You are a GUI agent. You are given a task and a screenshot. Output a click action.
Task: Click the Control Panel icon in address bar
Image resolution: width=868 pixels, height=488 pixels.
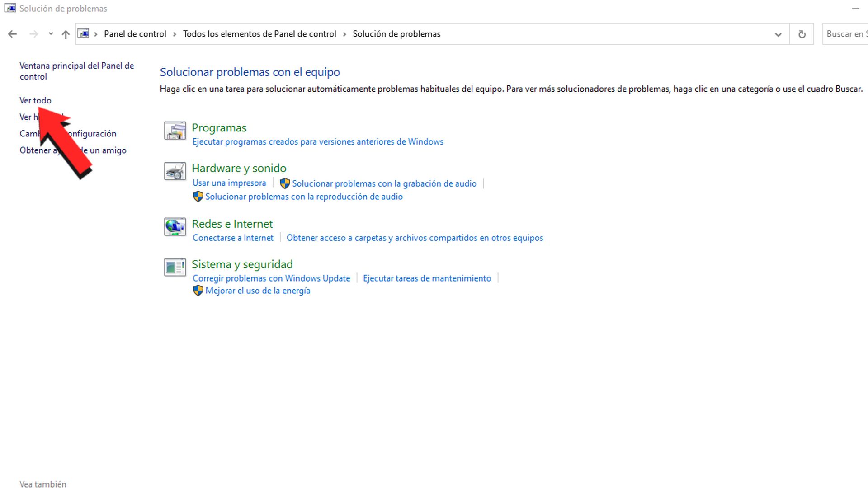click(84, 34)
